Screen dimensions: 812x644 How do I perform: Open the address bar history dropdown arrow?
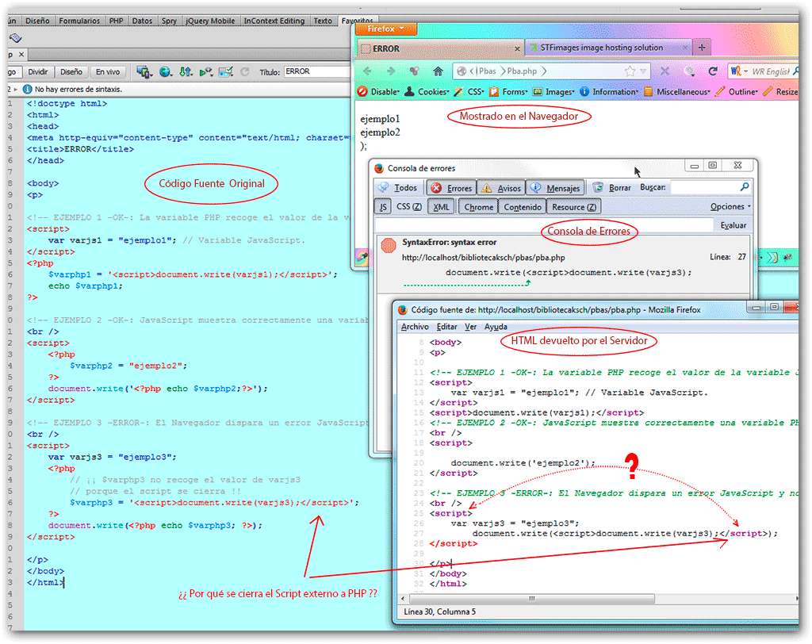642,71
